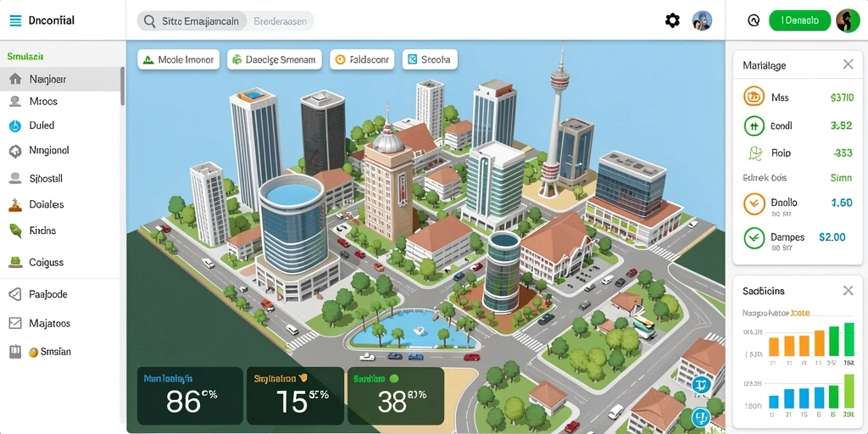Open the hamburger menu icon
The image size is (868, 434).
[x=15, y=21]
